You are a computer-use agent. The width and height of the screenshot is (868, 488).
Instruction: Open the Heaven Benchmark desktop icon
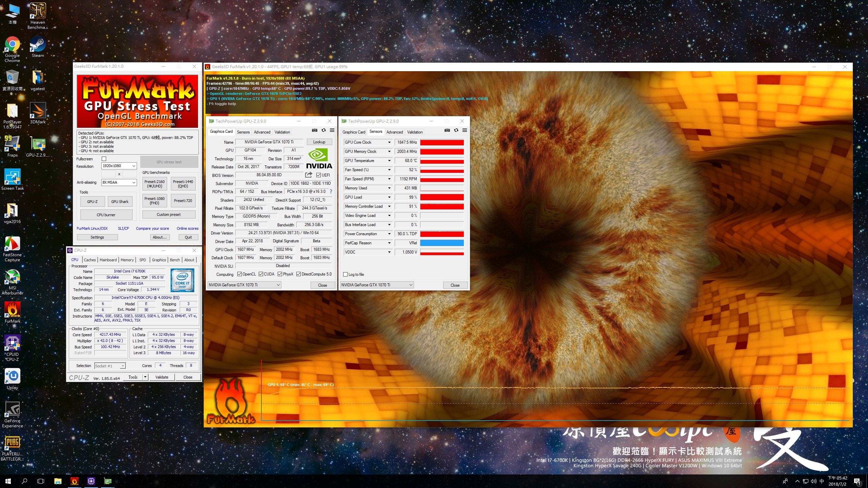pos(38,16)
